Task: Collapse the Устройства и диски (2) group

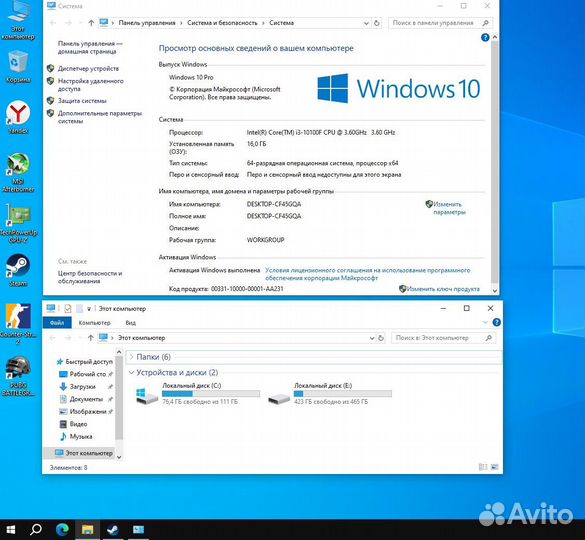Action: [131, 372]
